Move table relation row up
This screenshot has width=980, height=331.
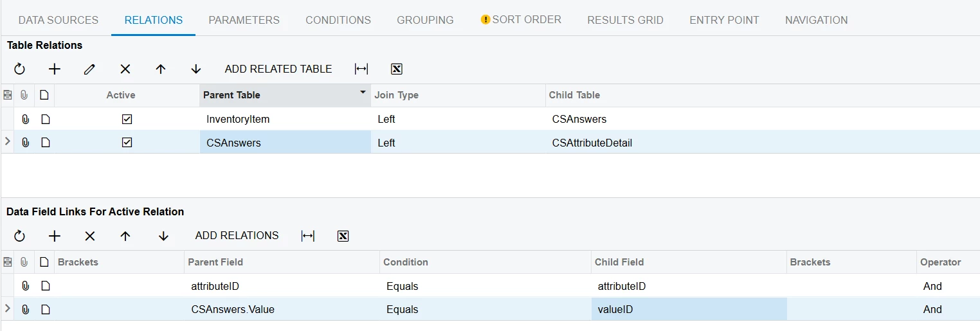click(161, 69)
